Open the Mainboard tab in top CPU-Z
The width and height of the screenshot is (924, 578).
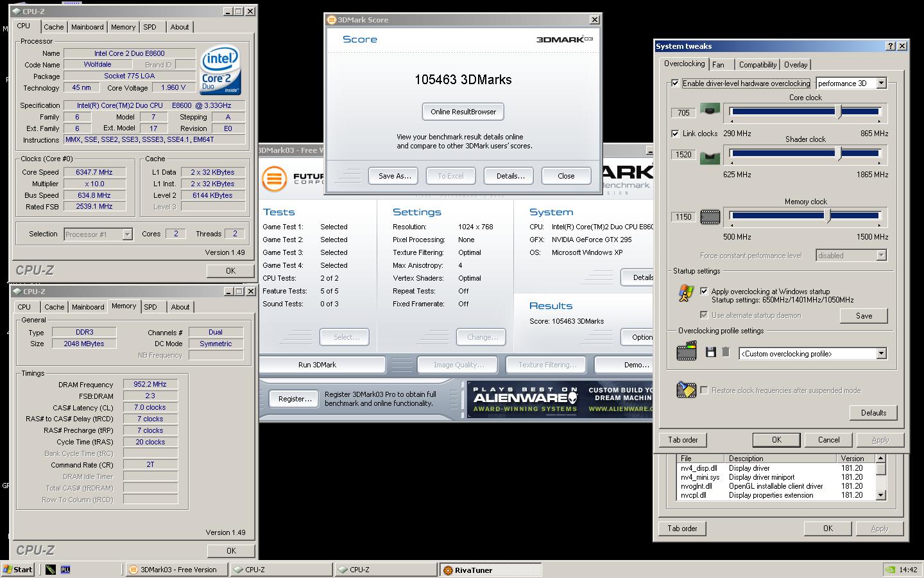(x=87, y=27)
